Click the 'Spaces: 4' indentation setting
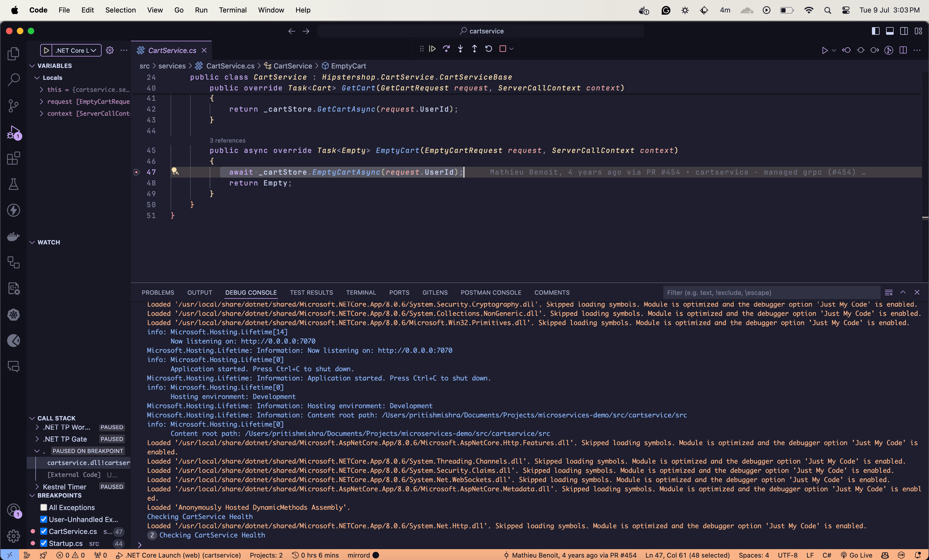The height and width of the screenshot is (560, 929). click(x=754, y=555)
